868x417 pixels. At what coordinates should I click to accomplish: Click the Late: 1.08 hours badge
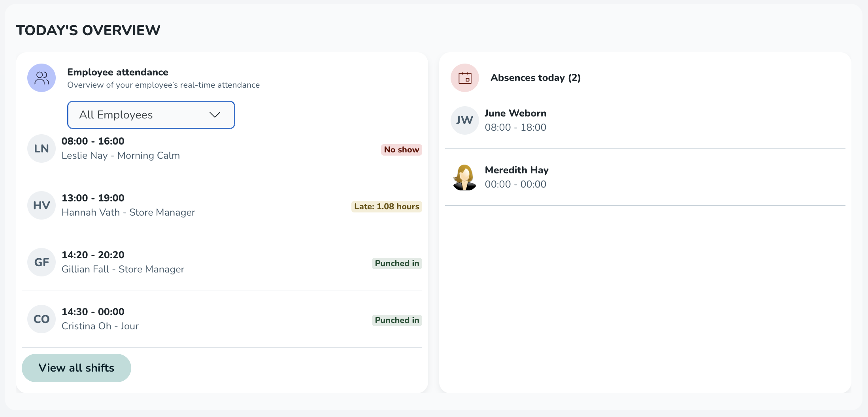pyautogui.click(x=387, y=207)
